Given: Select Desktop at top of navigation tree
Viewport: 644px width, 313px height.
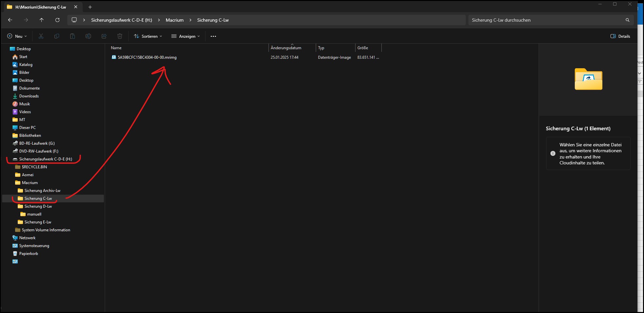Looking at the screenshot, I should tap(24, 49).
